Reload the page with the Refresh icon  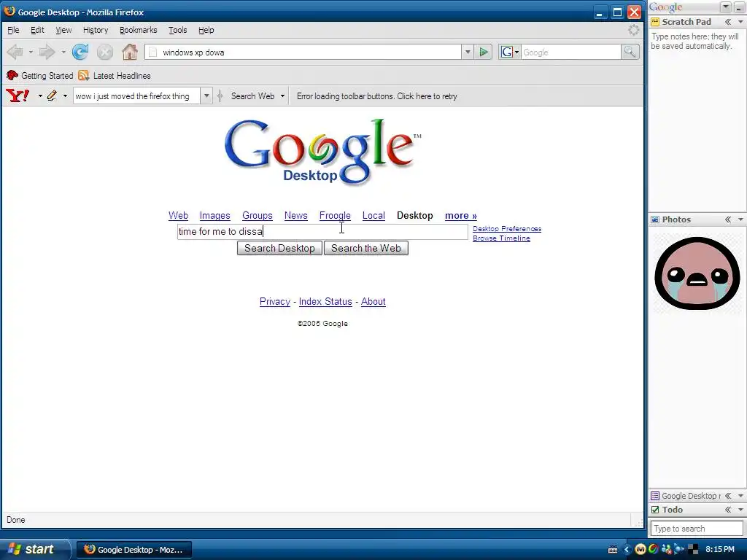80,52
